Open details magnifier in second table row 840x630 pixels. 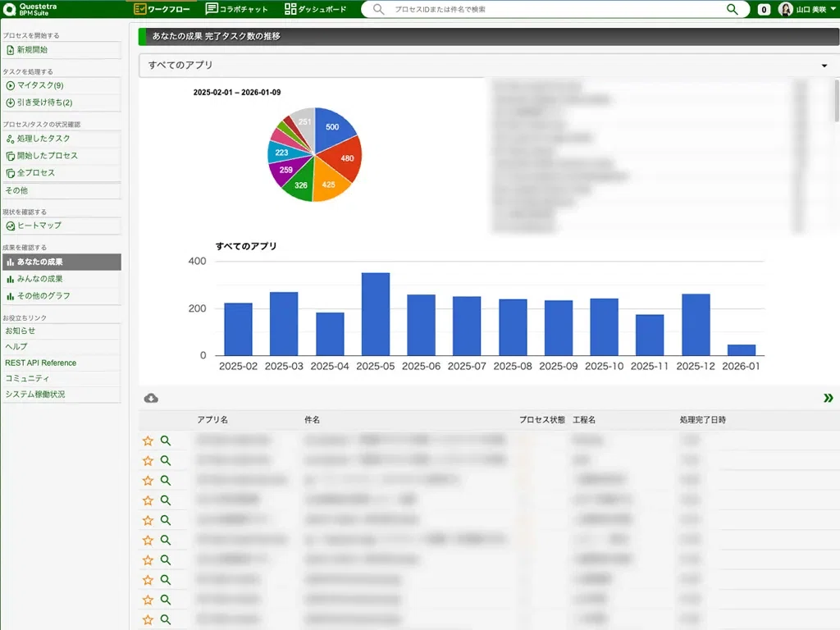(166, 460)
